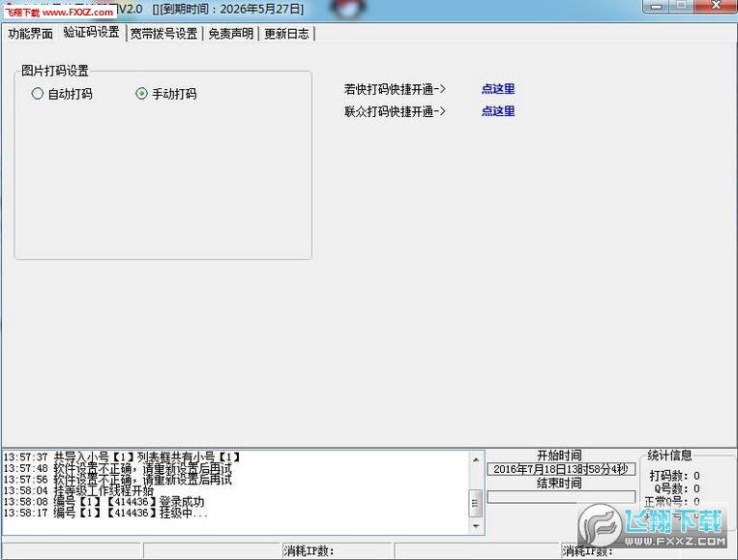This screenshot has width=738, height=560.
Task: Click the 开始时间 date field
Action: [x=561, y=469]
